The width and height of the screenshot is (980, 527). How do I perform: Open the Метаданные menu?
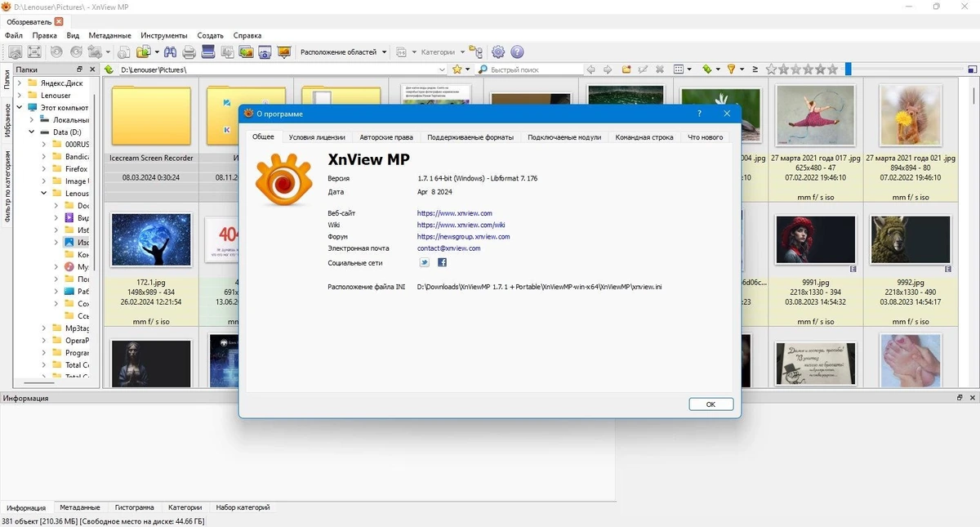click(110, 36)
